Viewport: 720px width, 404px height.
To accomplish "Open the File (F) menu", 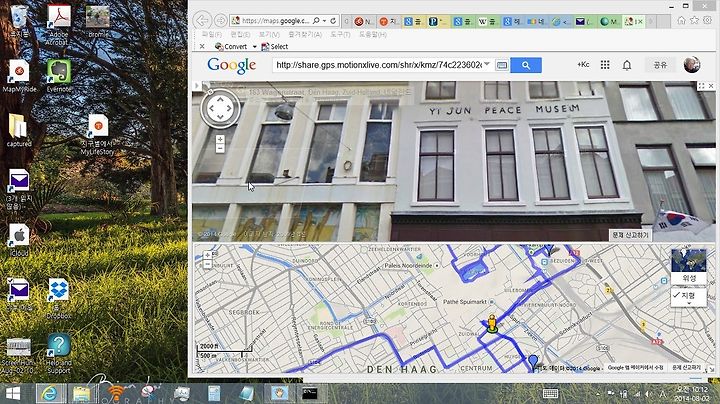I will [211, 34].
